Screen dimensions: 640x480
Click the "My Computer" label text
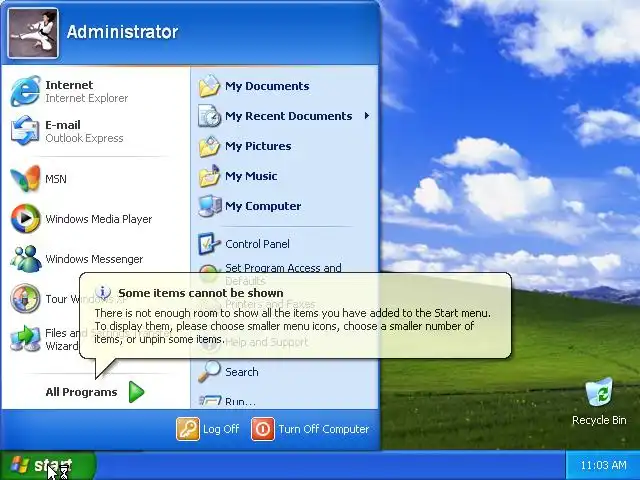[x=263, y=206]
